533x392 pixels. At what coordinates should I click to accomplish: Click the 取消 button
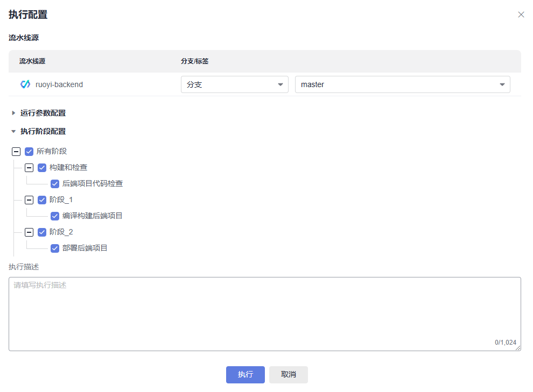pos(288,374)
